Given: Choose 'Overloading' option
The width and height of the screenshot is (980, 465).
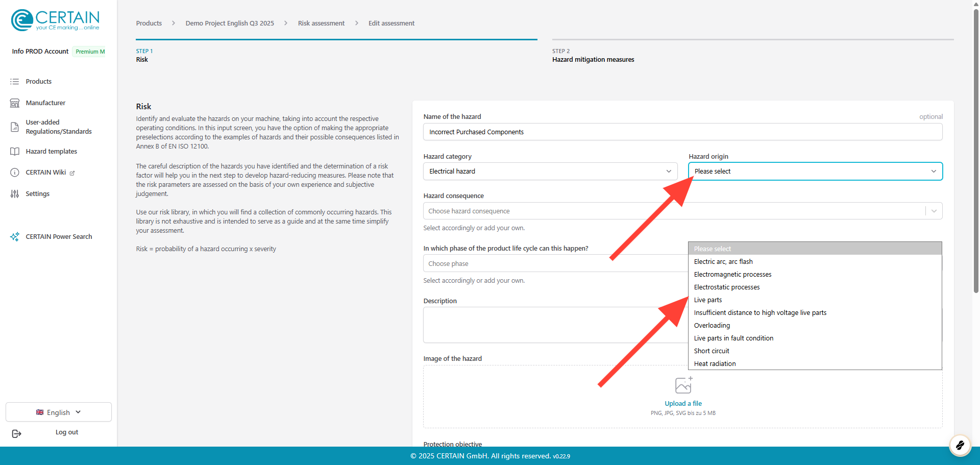Looking at the screenshot, I should pyautogui.click(x=815, y=326).
